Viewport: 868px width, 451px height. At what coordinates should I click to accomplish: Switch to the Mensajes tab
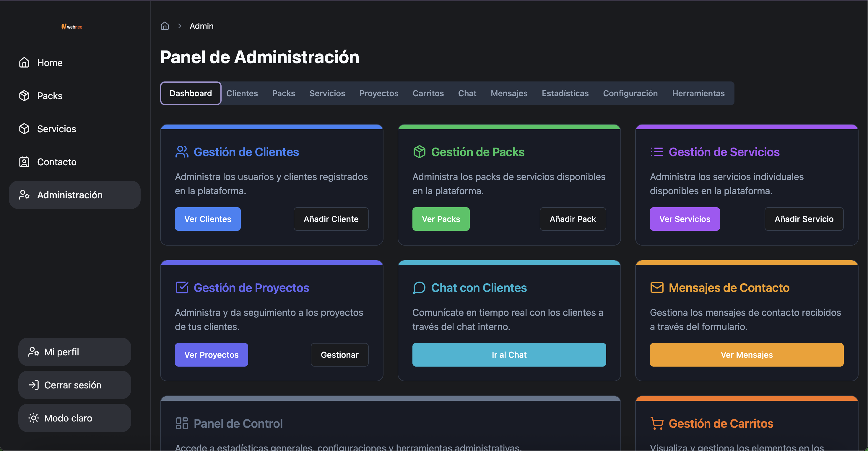509,93
